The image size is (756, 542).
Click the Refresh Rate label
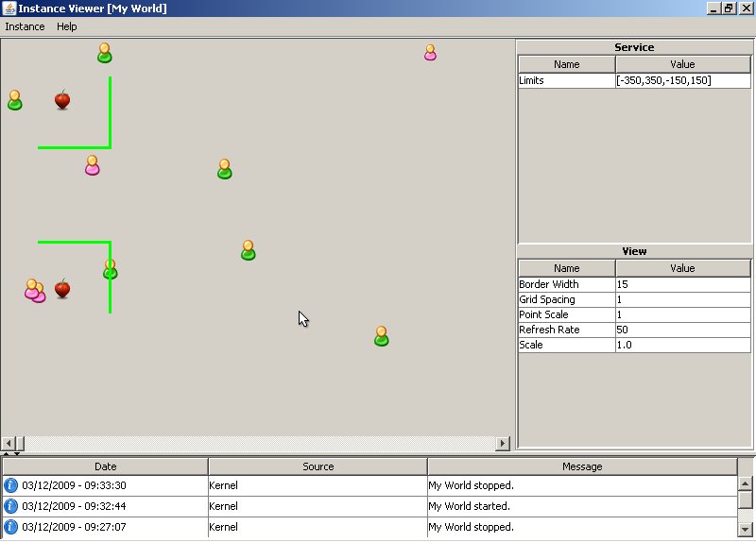(x=549, y=330)
